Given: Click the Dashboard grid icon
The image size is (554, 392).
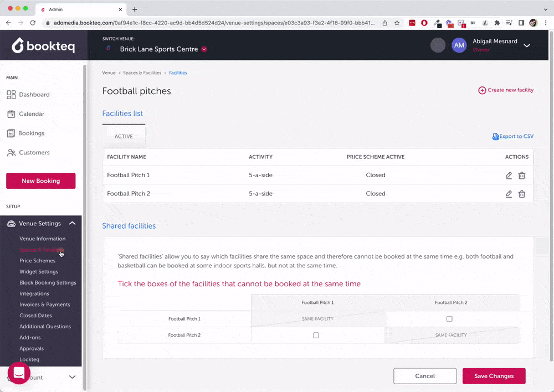Looking at the screenshot, I should click(x=11, y=95).
